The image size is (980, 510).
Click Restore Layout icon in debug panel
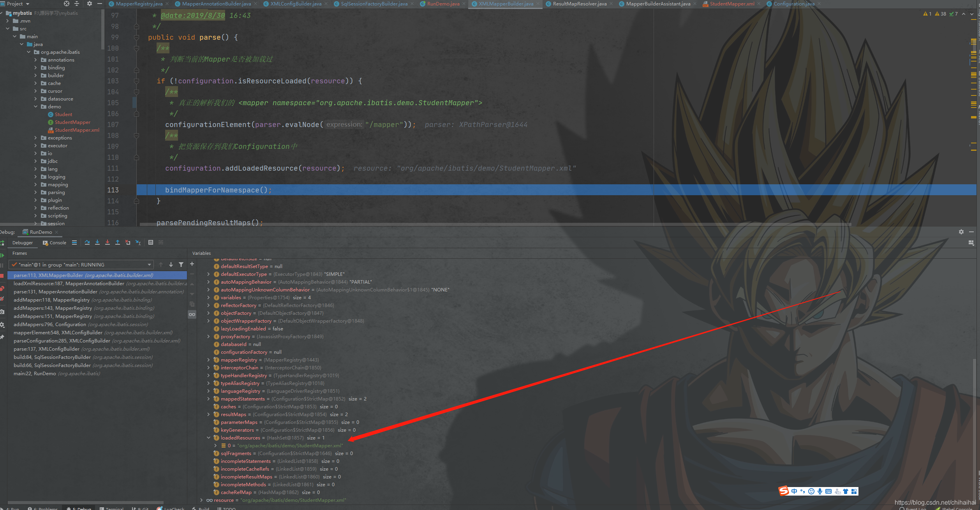[x=971, y=242]
